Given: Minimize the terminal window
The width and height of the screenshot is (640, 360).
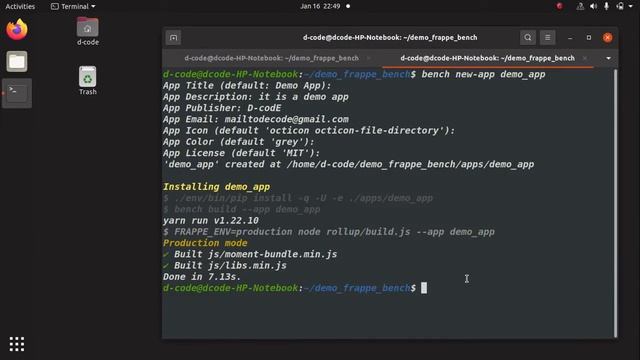Looking at the screenshot, I should tap(570, 38).
